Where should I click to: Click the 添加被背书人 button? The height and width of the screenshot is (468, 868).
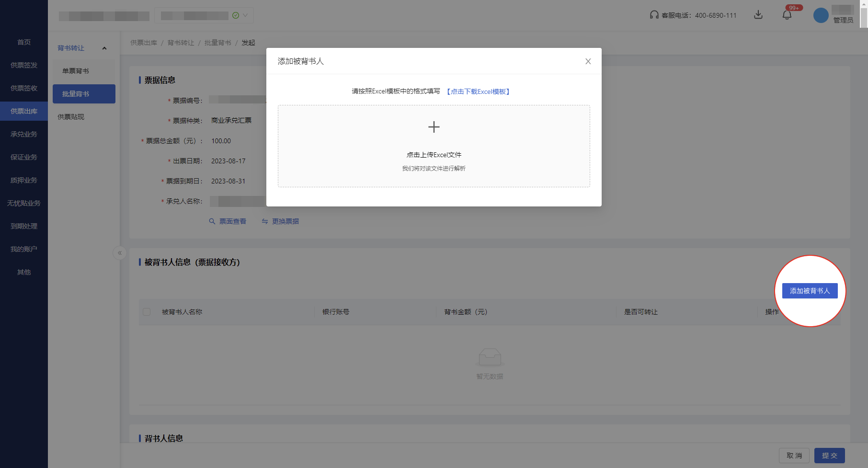click(x=810, y=291)
